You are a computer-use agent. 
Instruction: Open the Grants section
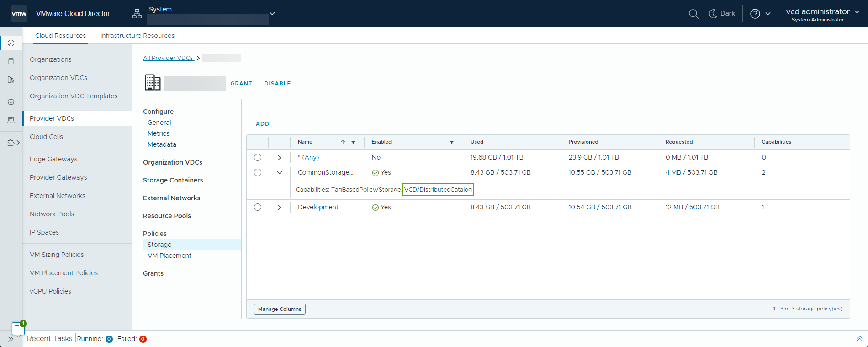click(153, 273)
